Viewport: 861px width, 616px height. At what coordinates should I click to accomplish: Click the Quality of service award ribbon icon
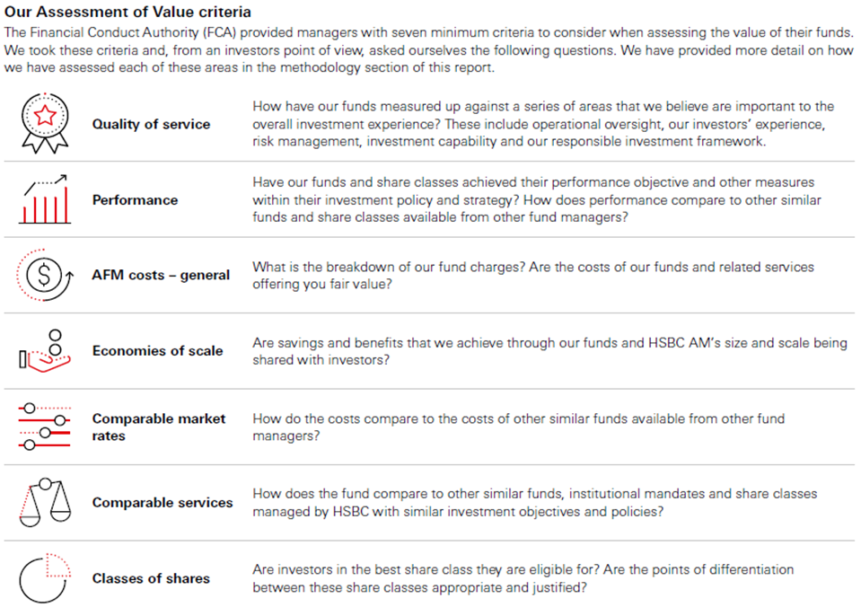click(45, 123)
